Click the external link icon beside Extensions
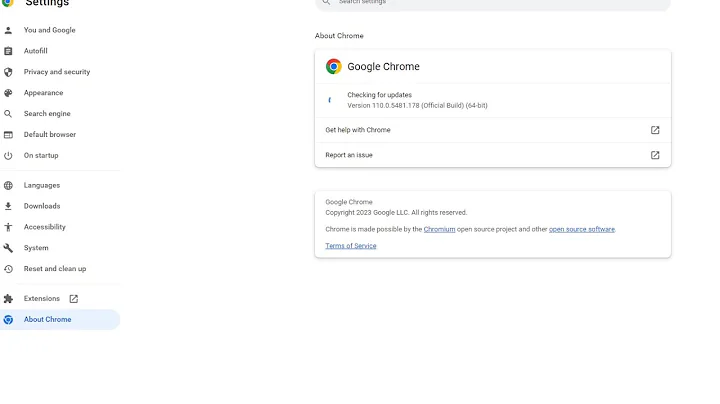 tap(73, 299)
